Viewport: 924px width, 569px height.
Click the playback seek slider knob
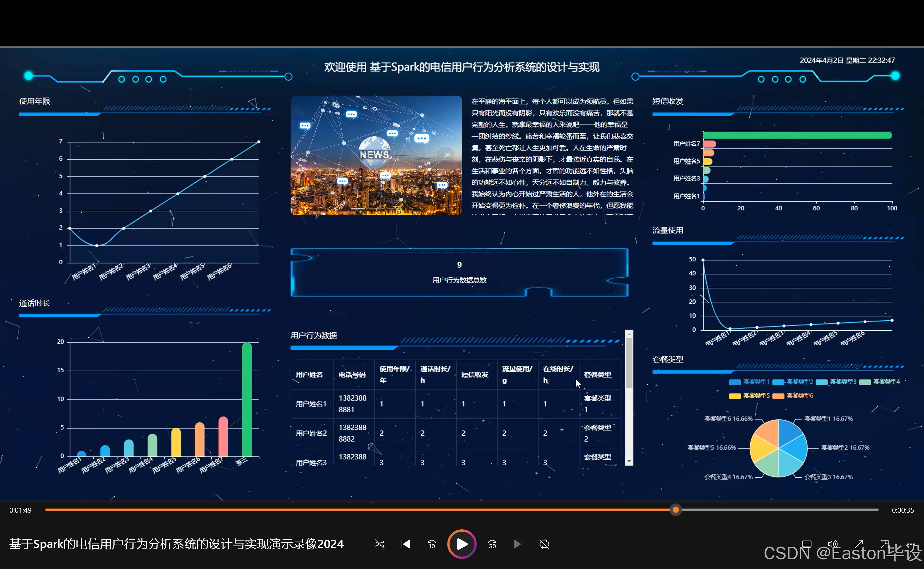pos(676,510)
